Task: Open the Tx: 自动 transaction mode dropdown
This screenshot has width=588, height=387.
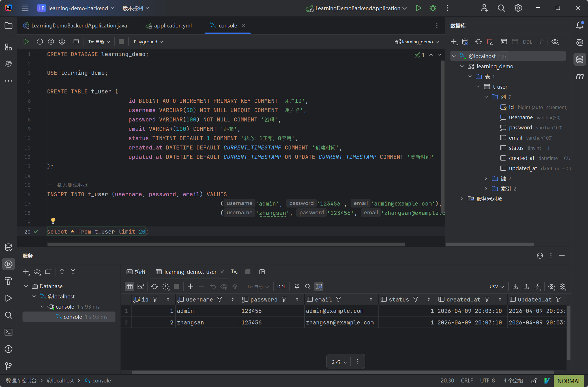Action: pyautogui.click(x=99, y=42)
